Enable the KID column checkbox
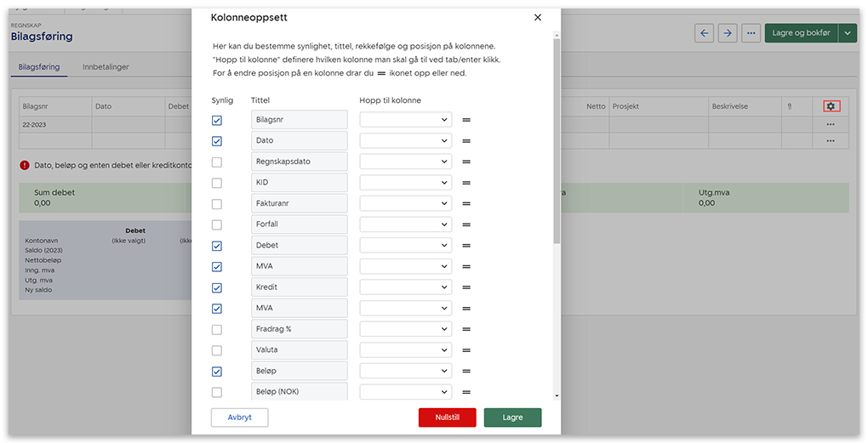The width and height of the screenshot is (868, 443). click(216, 183)
